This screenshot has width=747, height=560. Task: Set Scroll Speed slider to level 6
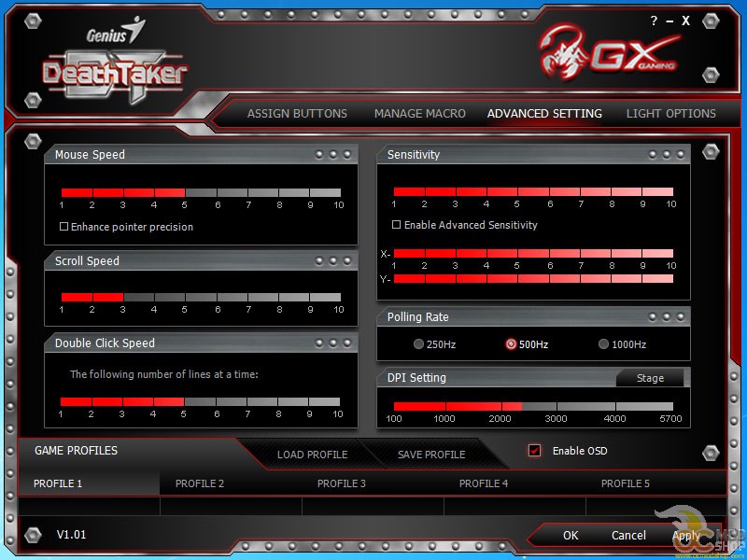218,297
